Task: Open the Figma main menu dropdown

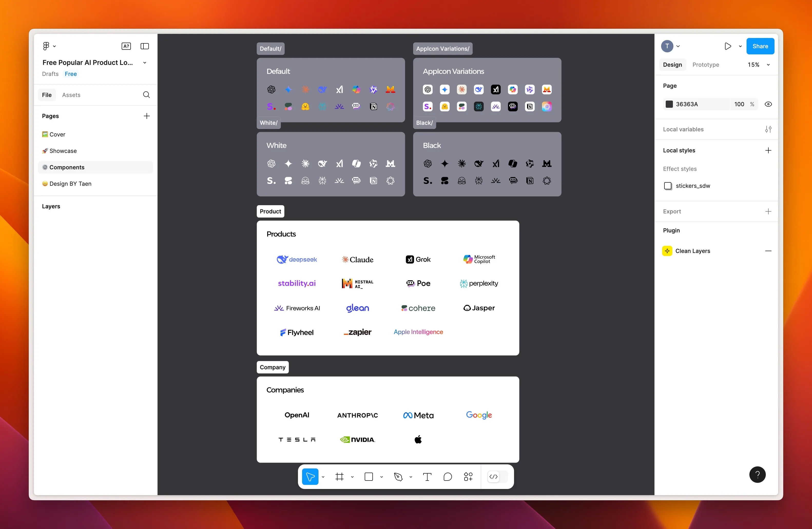Action: [x=49, y=46]
